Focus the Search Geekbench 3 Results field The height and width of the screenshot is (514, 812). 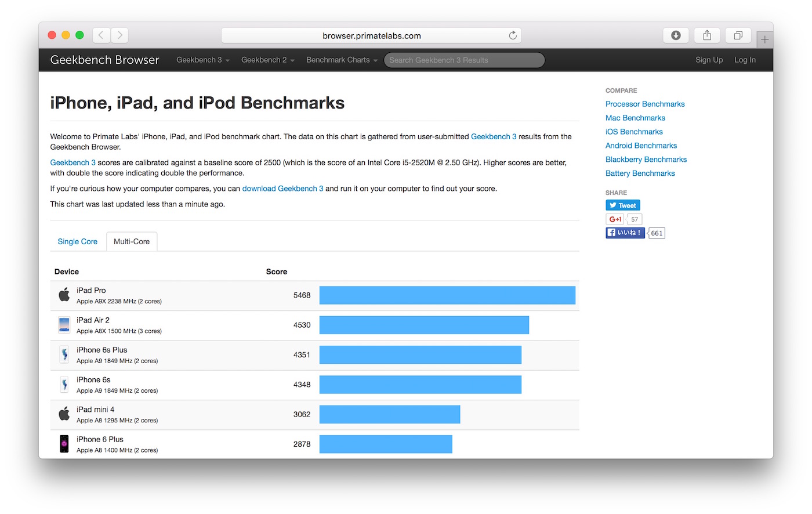point(464,60)
